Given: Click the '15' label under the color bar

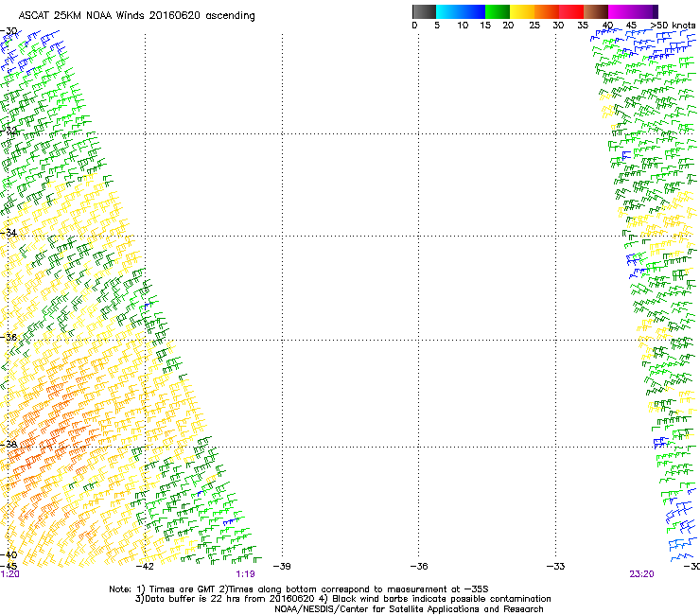Looking at the screenshot, I should point(485,26).
